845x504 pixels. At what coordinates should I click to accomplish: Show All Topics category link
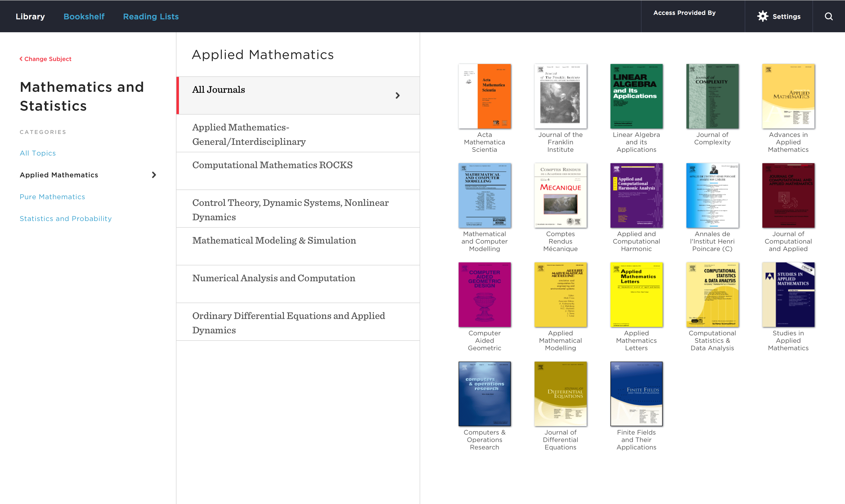click(x=38, y=153)
